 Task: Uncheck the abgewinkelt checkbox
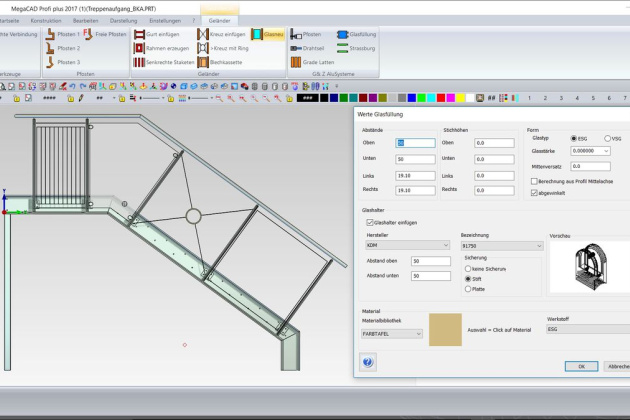tap(535, 191)
